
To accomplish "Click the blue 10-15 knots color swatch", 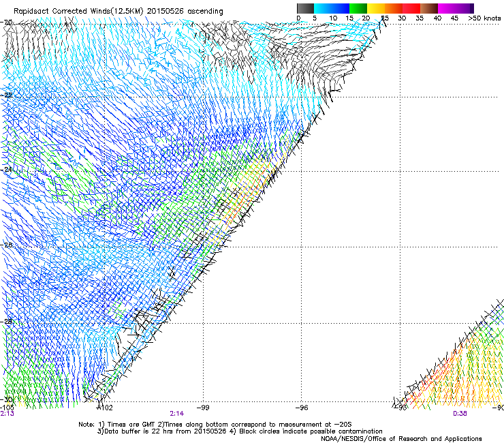I will pyautogui.click(x=340, y=8).
